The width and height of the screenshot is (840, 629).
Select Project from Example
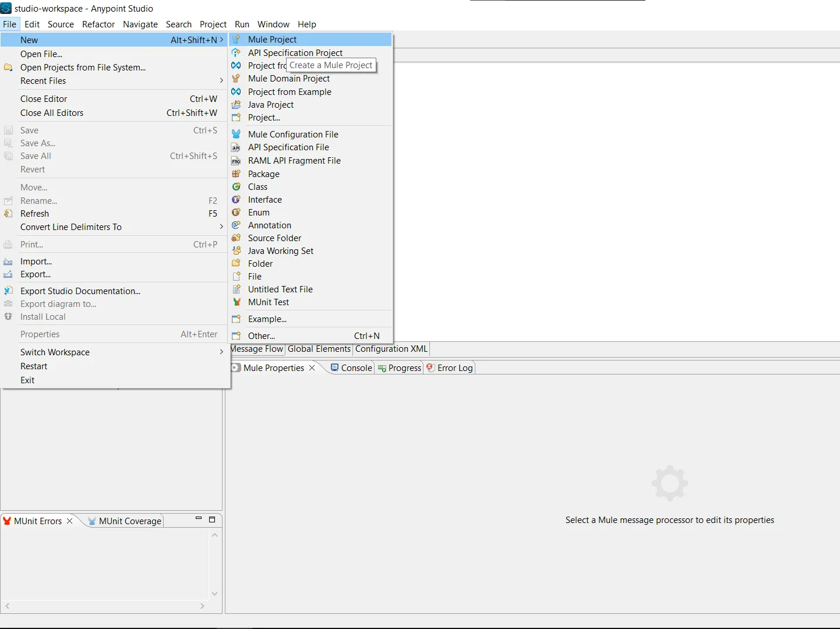tap(290, 92)
